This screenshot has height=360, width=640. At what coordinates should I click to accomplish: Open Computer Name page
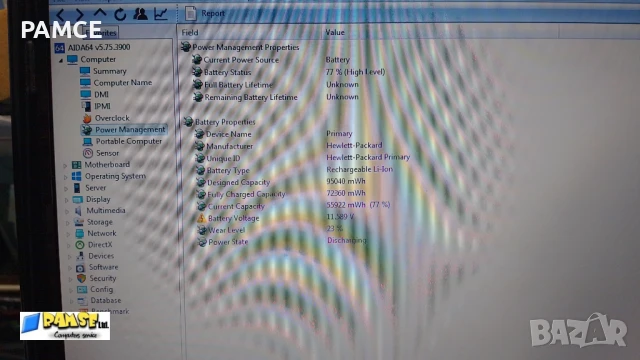122,82
